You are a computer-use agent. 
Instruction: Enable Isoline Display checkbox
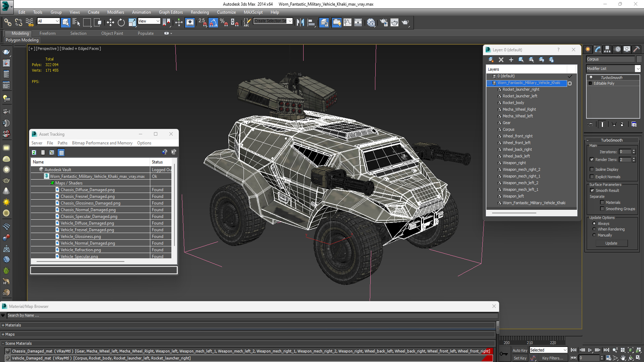point(592,169)
